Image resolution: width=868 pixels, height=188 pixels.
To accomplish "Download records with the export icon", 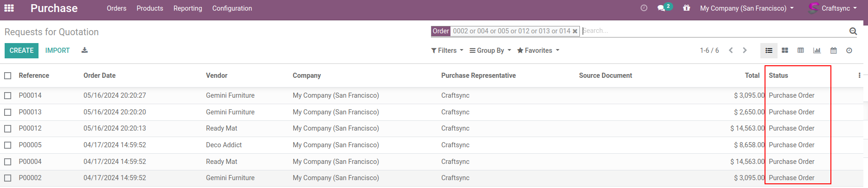I will coord(84,50).
